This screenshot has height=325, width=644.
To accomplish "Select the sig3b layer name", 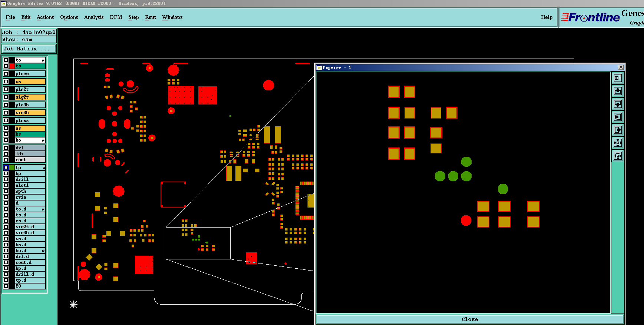I will click(30, 113).
